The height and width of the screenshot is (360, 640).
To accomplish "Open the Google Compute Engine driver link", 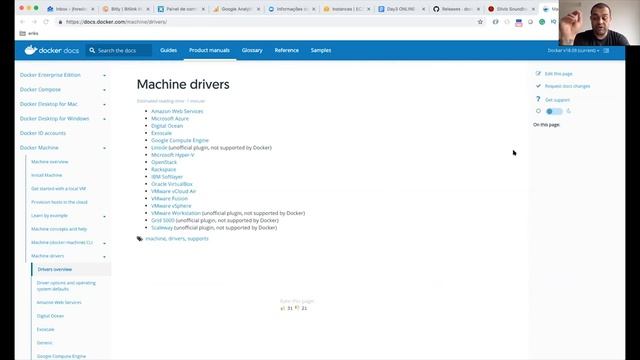I will coord(180,140).
